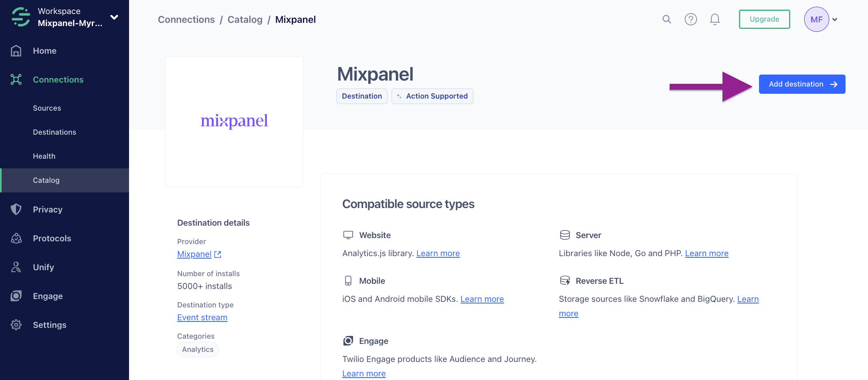Open the Mixpanel provider external link icon
This screenshot has height=380, width=868.
(x=218, y=254)
